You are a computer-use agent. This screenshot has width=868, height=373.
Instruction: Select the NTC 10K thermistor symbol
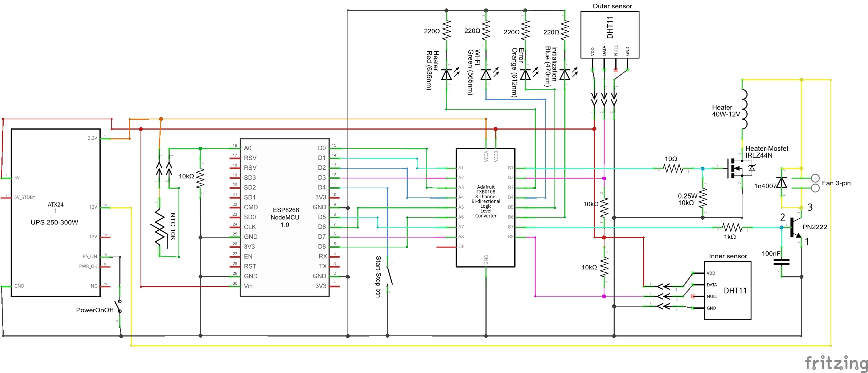click(160, 228)
